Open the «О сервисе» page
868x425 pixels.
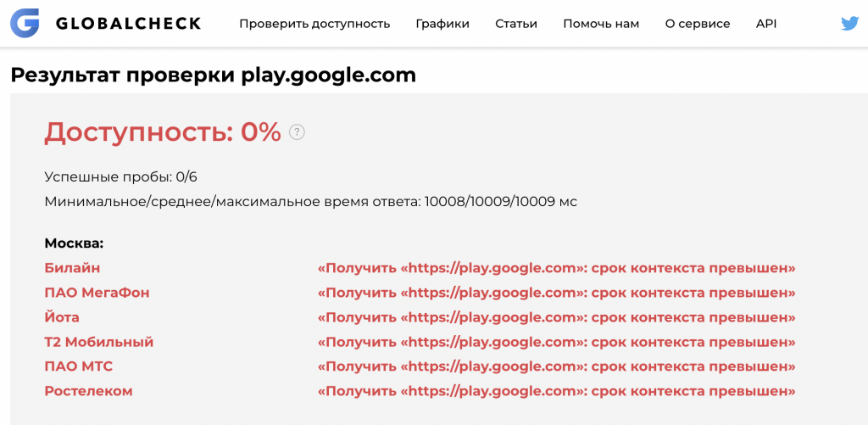tap(698, 24)
